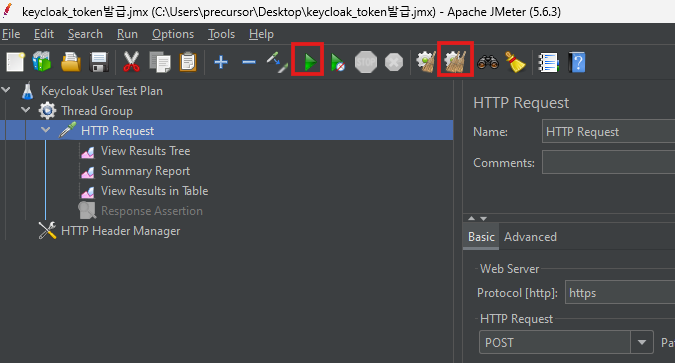
Task: Click the Thread Group gear icon
Action: click(x=47, y=111)
